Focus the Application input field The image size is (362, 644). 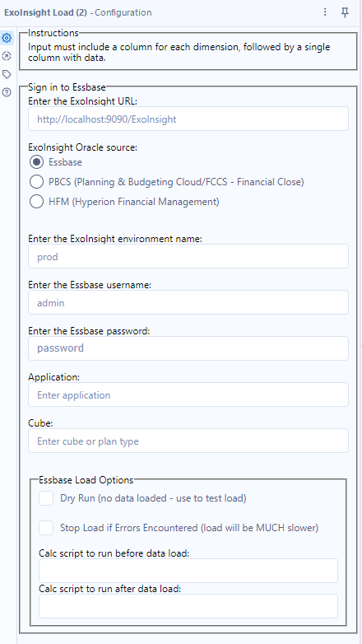(188, 394)
